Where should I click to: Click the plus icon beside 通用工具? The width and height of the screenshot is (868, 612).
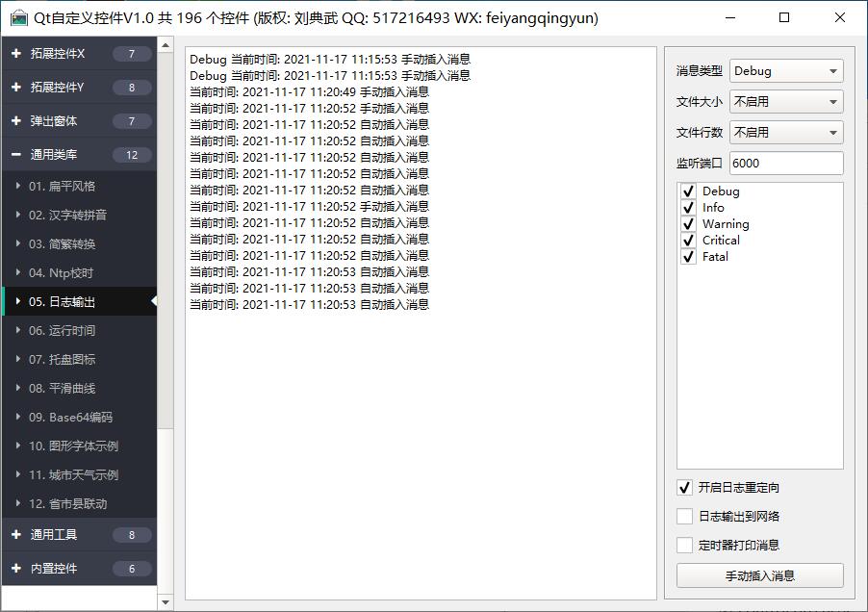pyautogui.click(x=16, y=535)
